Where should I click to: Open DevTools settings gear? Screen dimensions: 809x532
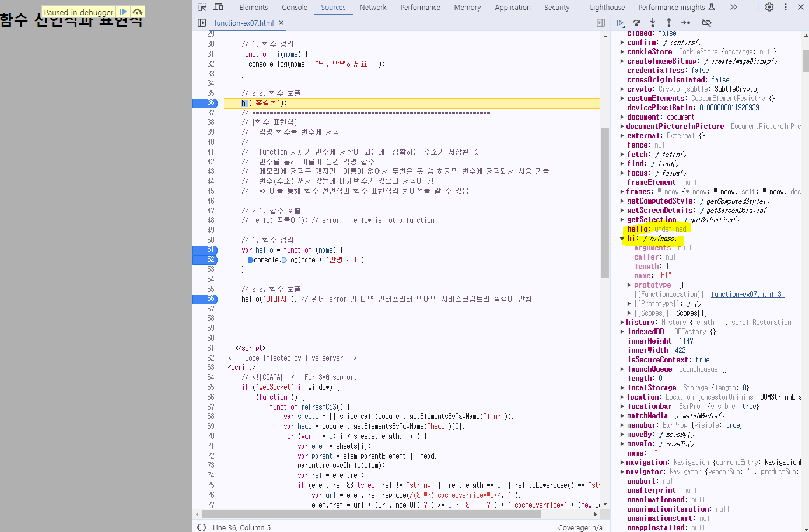[769, 7]
